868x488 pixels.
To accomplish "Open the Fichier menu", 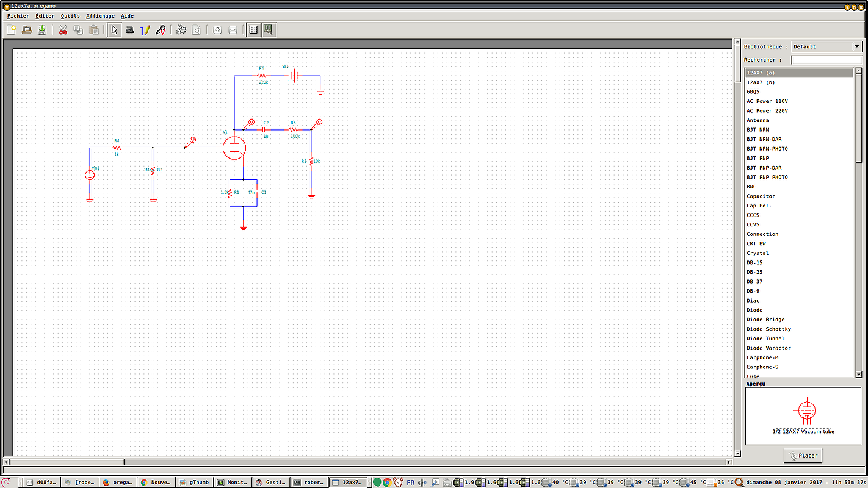I will click(18, 16).
